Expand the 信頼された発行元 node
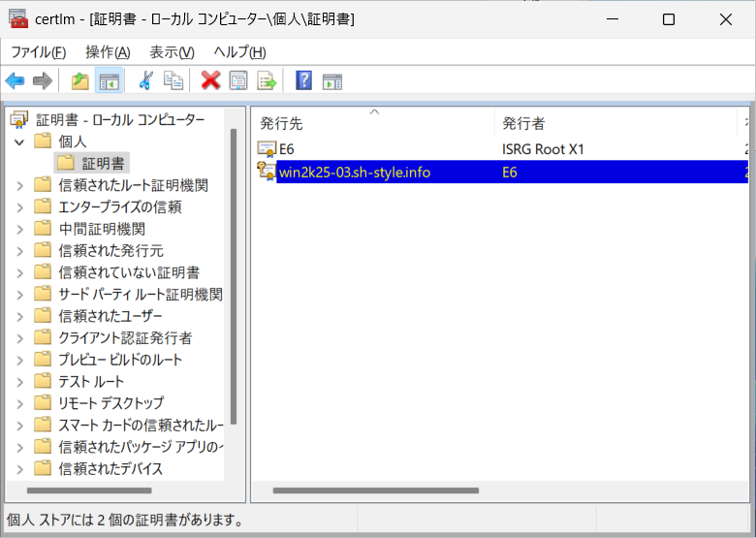 point(19,251)
